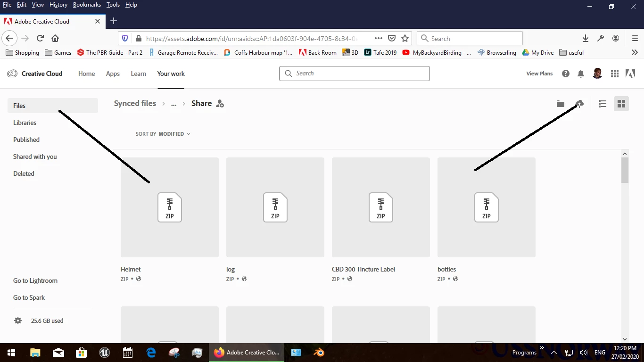Click the Firefox Search box
Viewport: 644px width, 362px height.
tap(470, 38)
